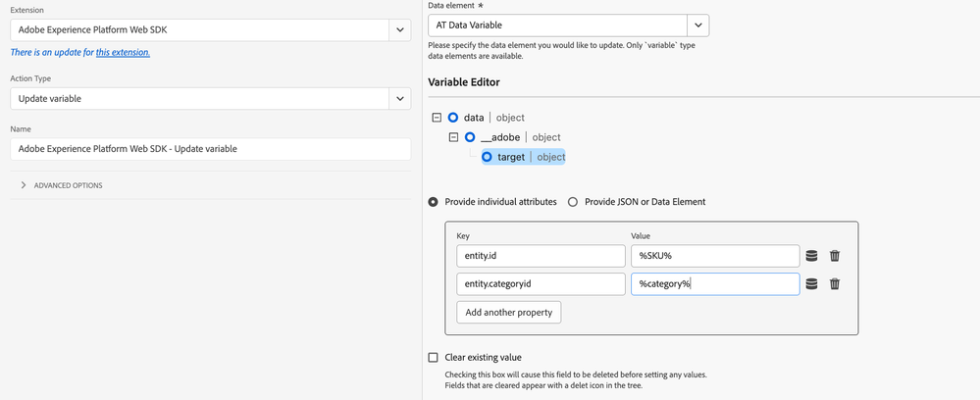Delete the entity.id property row

(835, 256)
